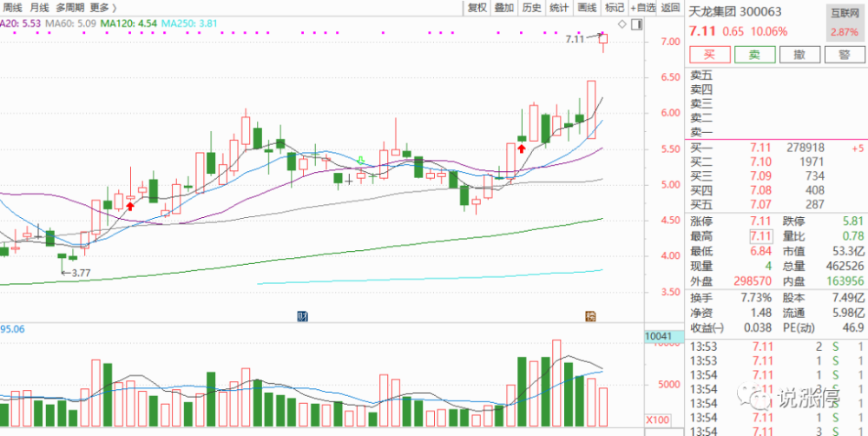Click the boxed 最高 value 7.11
The image size is (868, 436).
tap(761, 236)
